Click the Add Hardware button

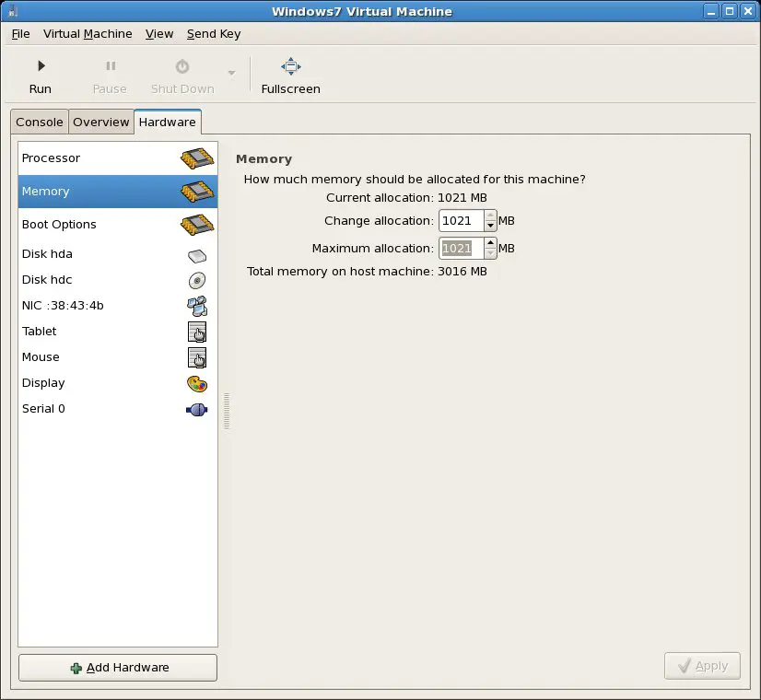[x=118, y=668]
